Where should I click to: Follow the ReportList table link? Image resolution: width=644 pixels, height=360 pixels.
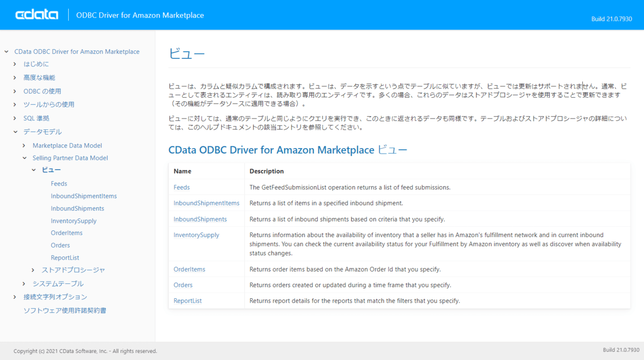[188, 301]
